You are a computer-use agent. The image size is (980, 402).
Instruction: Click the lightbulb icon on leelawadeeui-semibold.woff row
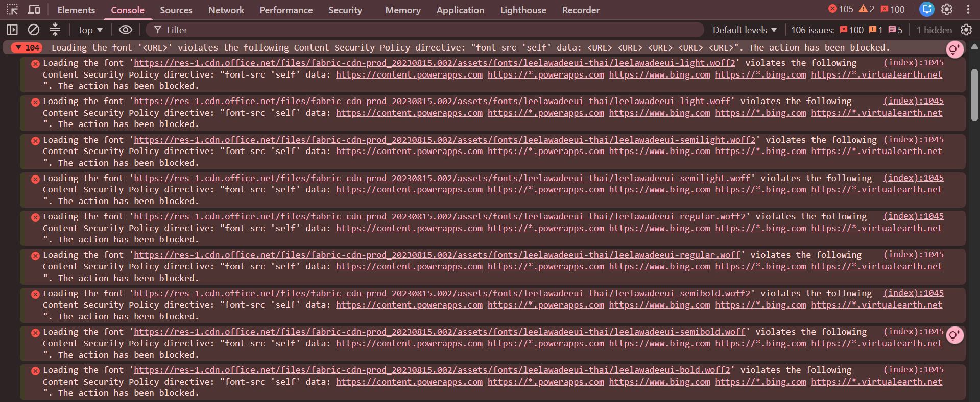tap(954, 335)
